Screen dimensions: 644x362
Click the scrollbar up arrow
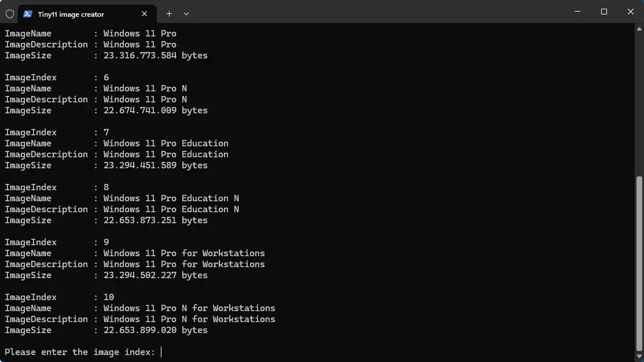coord(639,28)
